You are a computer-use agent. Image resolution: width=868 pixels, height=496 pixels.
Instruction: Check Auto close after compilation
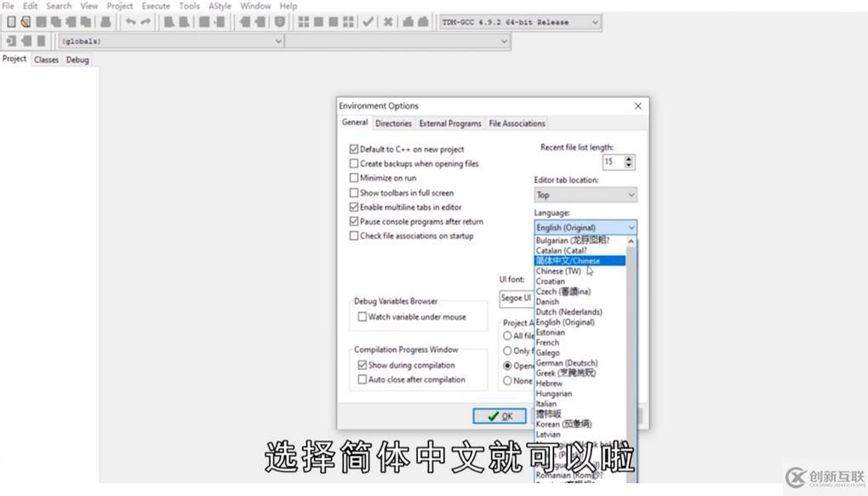(x=360, y=379)
